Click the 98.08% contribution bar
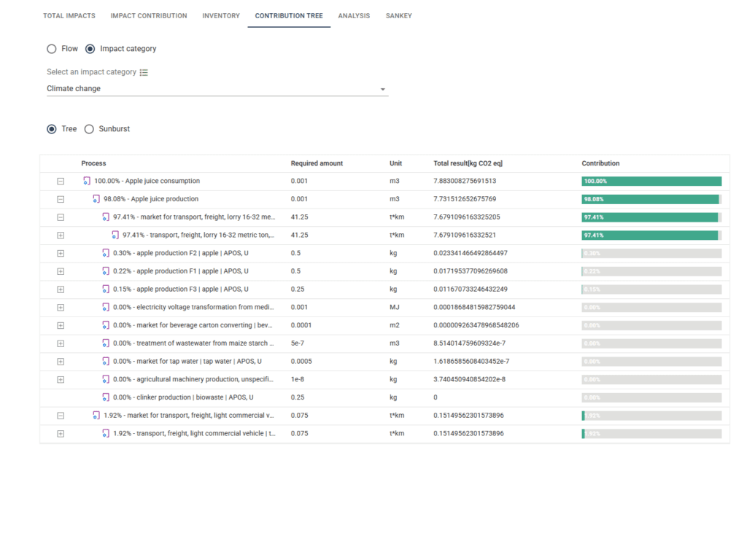The image size is (747, 560). (x=651, y=199)
